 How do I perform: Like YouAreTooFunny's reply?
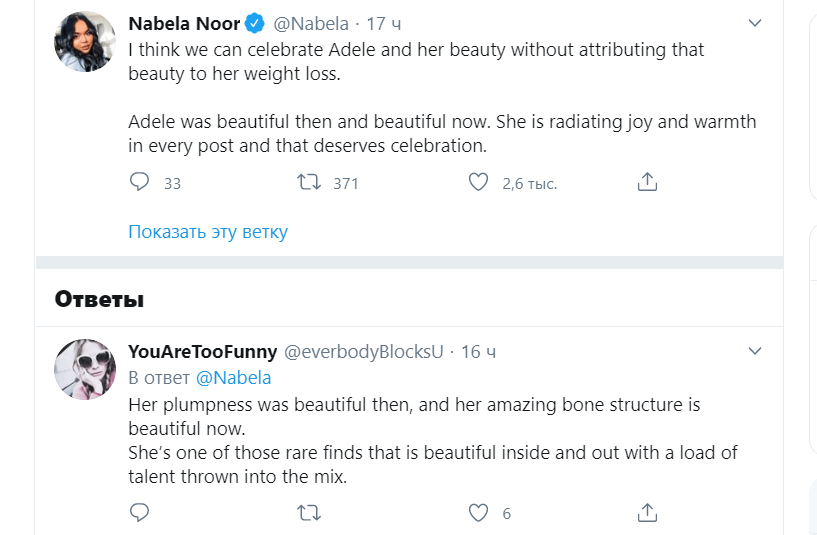point(479,513)
